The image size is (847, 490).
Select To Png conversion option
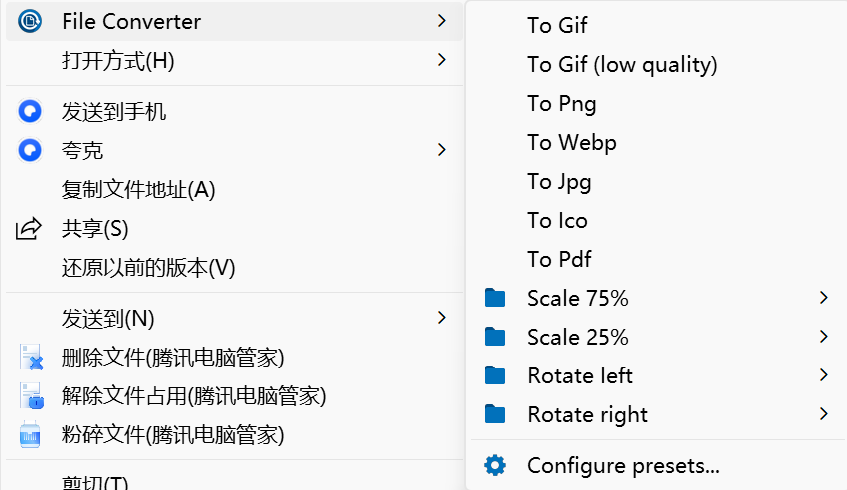[x=561, y=103]
